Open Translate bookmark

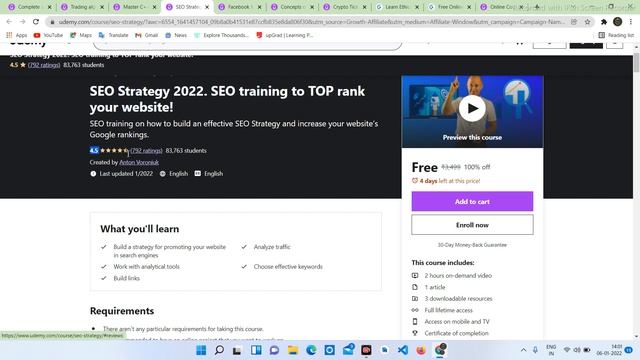pos(113,35)
